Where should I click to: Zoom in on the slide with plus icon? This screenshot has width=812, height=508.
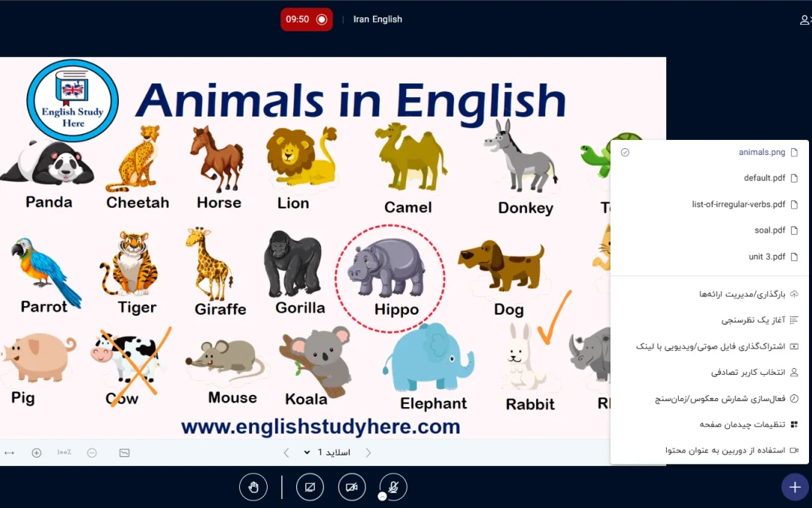click(36, 452)
